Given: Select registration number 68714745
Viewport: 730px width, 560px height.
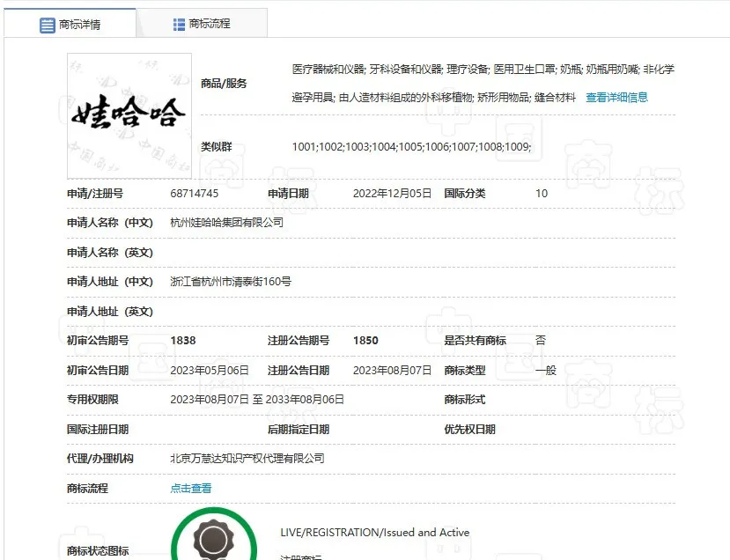Looking at the screenshot, I should [x=194, y=193].
